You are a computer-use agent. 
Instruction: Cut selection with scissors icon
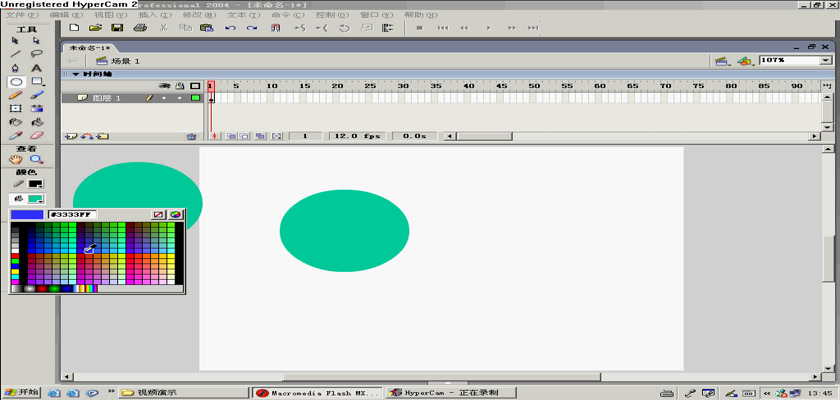pos(163,28)
